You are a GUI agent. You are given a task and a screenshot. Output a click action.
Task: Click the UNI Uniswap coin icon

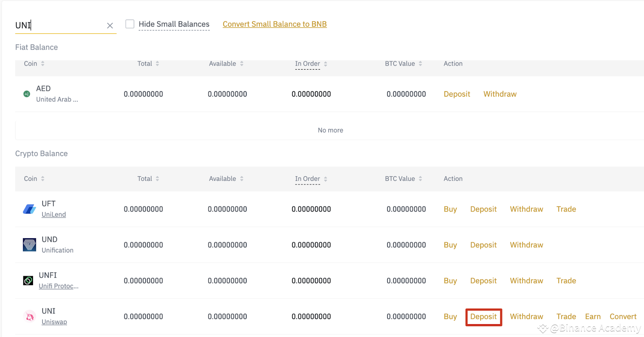click(x=29, y=317)
